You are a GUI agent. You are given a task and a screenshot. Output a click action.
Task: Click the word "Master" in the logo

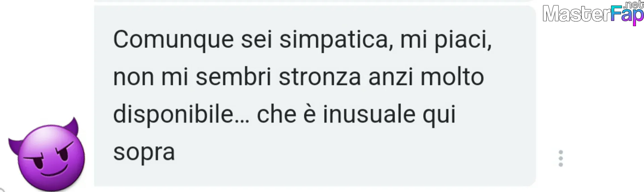pyautogui.click(x=576, y=14)
